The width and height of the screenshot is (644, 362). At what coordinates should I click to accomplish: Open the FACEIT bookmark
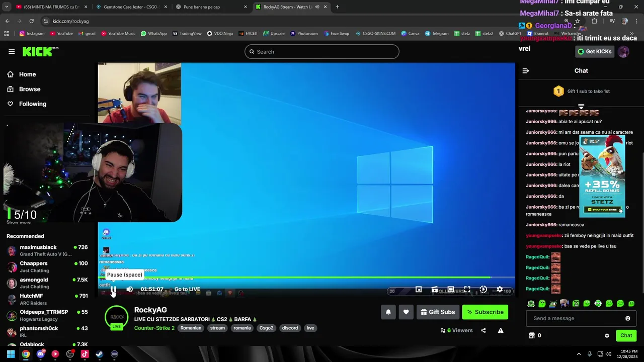coord(248,34)
